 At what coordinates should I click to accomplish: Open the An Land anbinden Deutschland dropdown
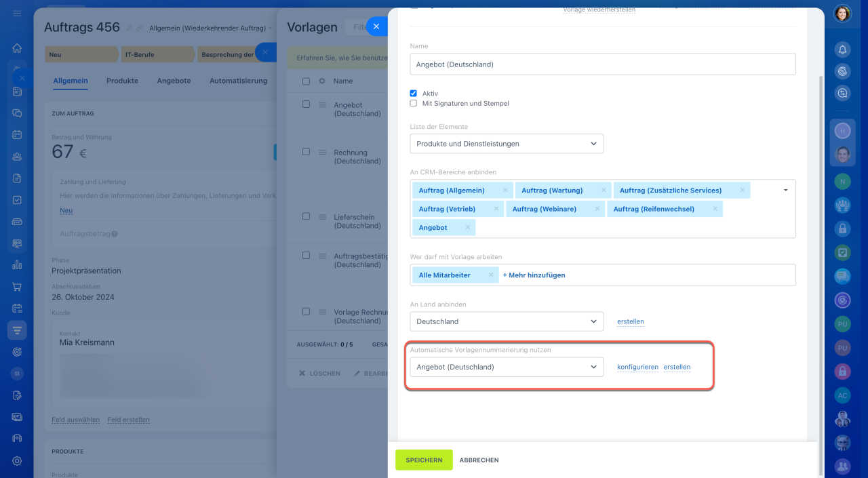click(x=507, y=321)
